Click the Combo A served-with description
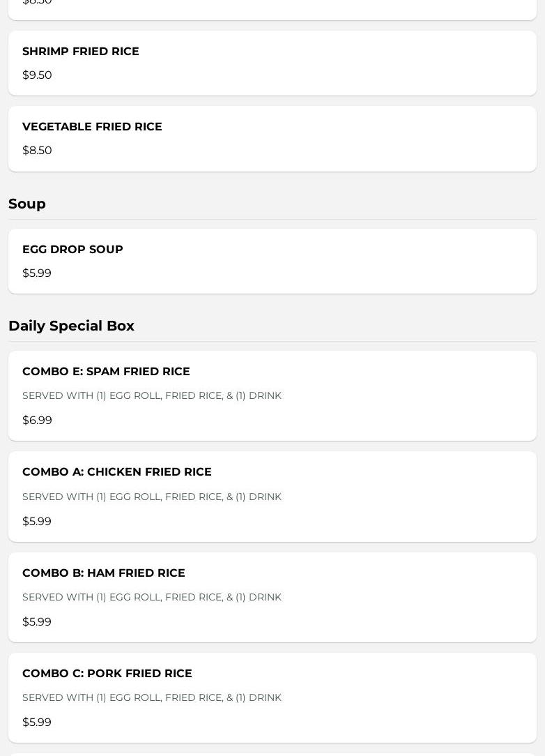 coord(152,497)
